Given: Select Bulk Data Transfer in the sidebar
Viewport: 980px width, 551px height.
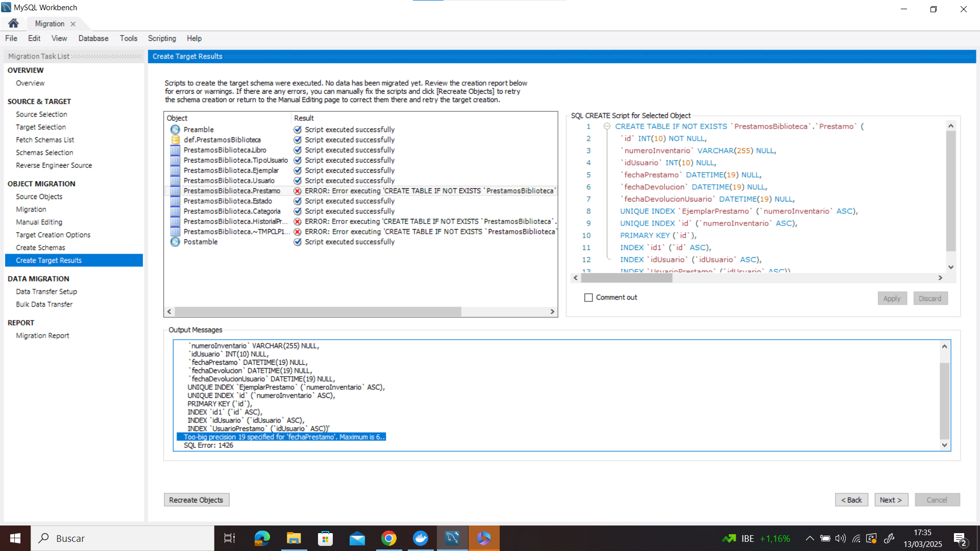Looking at the screenshot, I should point(44,304).
